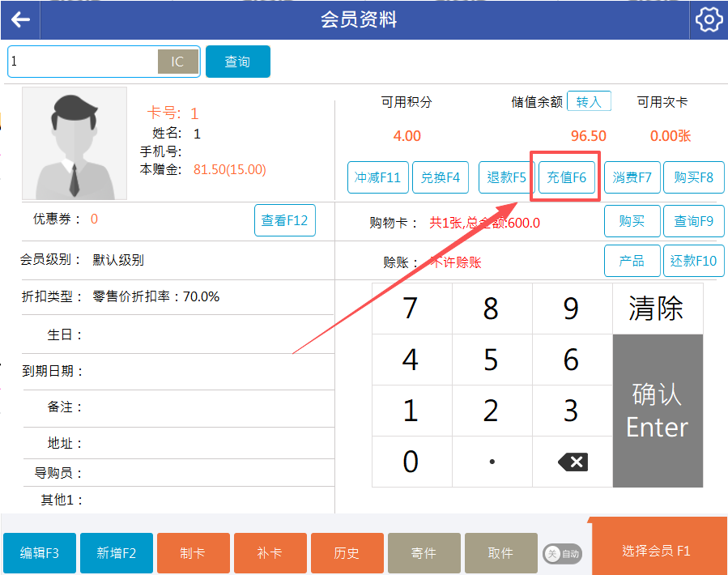Click the IC card button
This screenshot has height=575, width=728.
[177, 62]
